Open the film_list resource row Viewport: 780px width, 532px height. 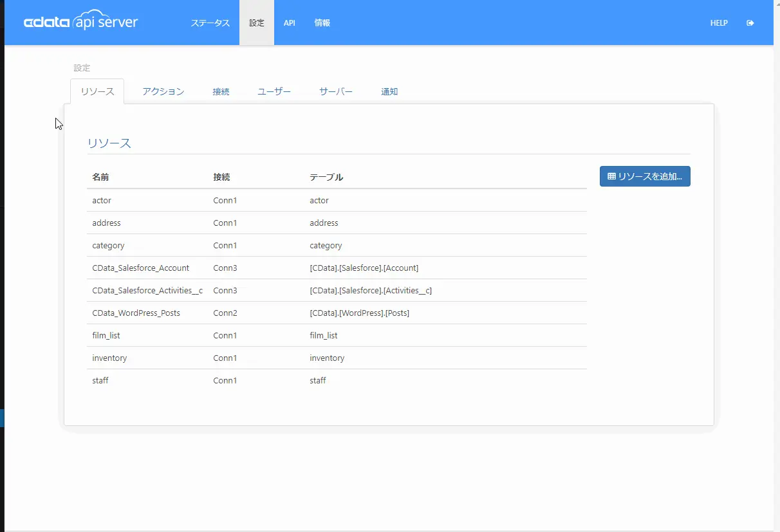click(x=106, y=335)
